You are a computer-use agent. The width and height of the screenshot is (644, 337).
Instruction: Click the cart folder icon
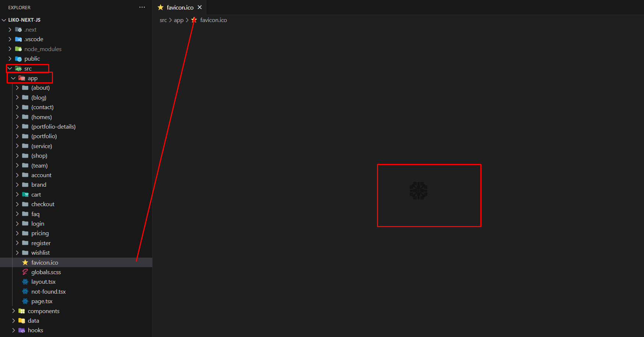25,194
